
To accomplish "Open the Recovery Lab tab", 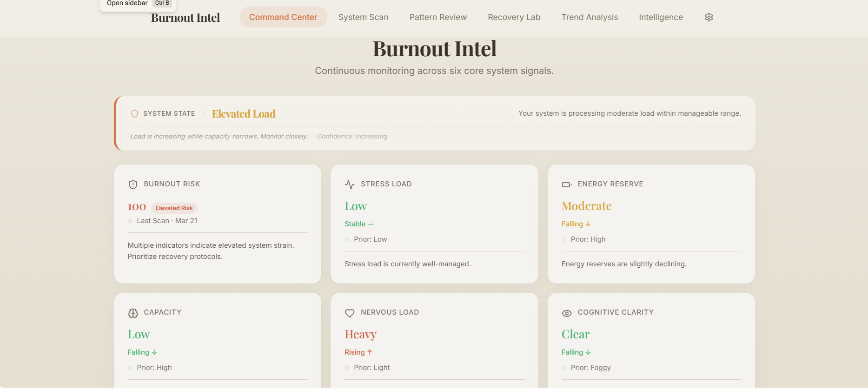I will click(x=514, y=17).
